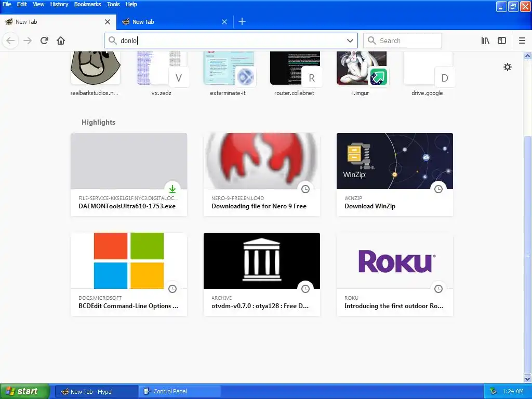The image size is (532, 399).
Task: Open the Windows start menu
Action: [x=24, y=391]
